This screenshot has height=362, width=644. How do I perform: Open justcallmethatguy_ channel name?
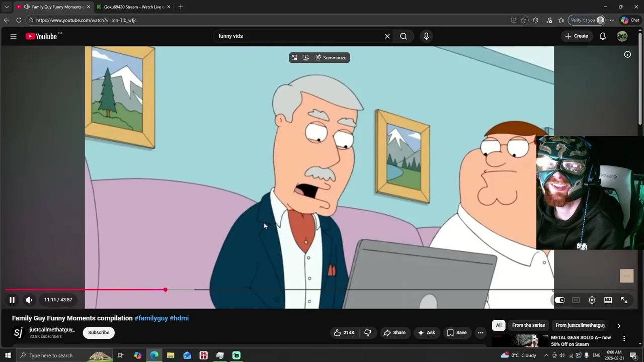pyautogui.click(x=52, y=330)
